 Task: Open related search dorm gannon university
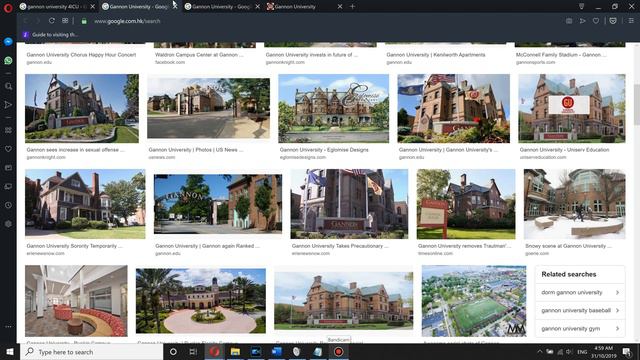click(580, 293)
